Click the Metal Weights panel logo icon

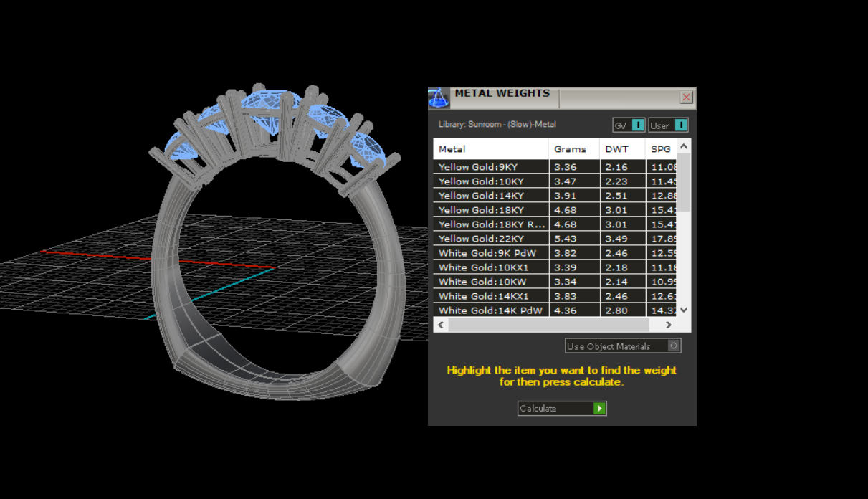tap(439, 98)
